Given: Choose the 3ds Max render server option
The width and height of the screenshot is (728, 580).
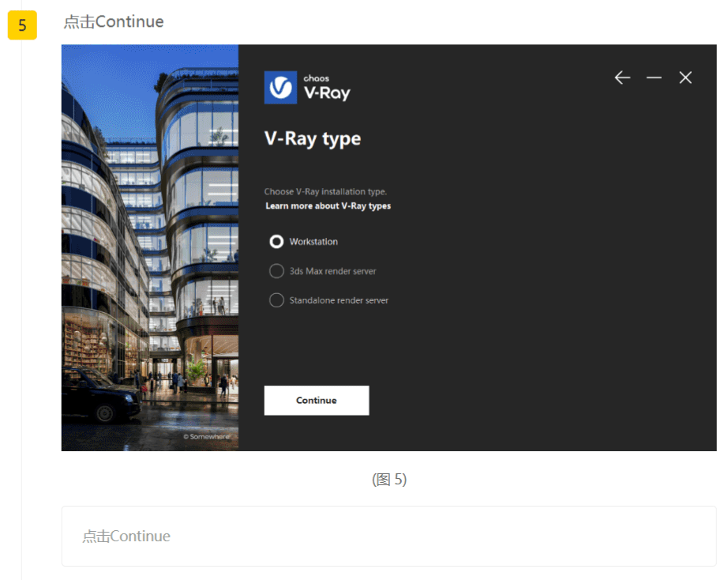Looking at the screenshot, I should point(276,271).
